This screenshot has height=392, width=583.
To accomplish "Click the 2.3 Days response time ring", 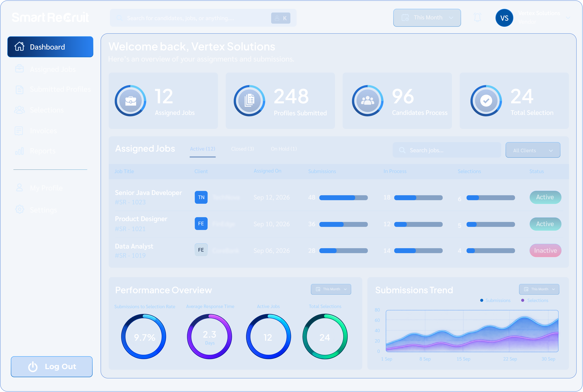I will [210, 336].
